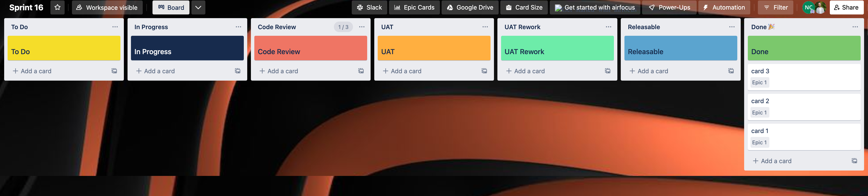Click Epic 1 badge on card 1
This screenshot has width=868, height=196.
(759, 143)
